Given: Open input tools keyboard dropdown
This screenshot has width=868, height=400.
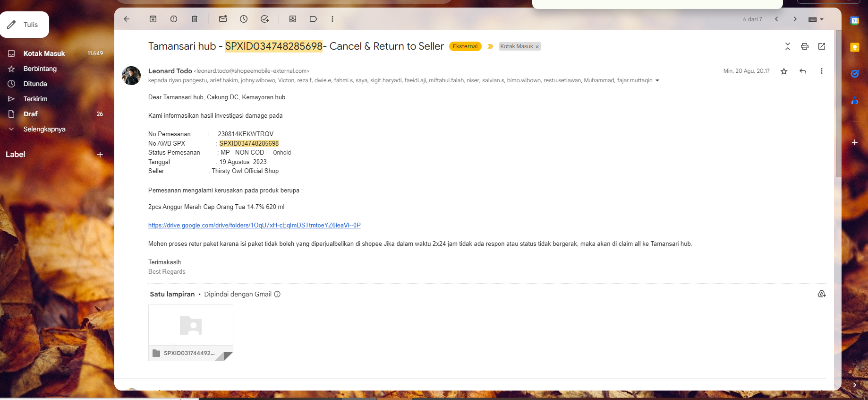Looking at the screenshot, I should coord(816,19).
